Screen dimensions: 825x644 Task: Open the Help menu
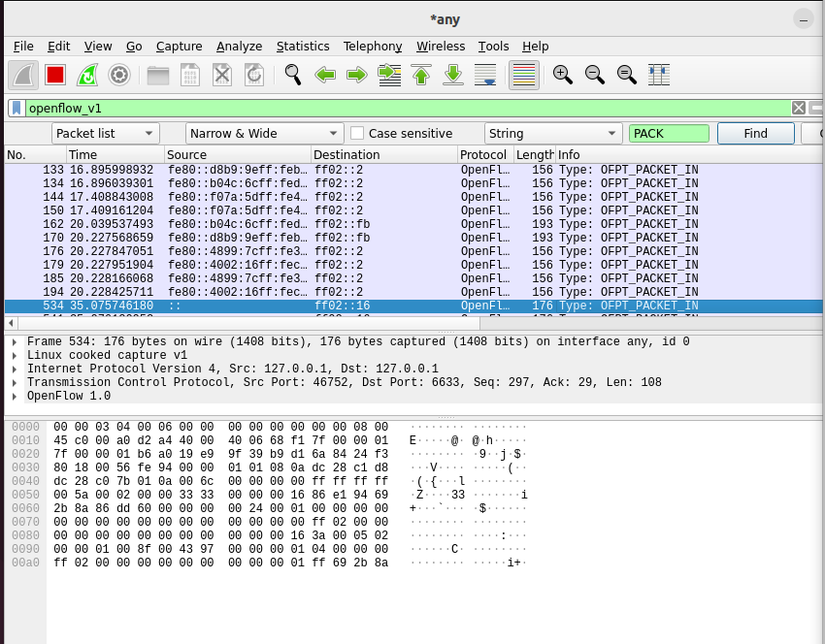535,47
